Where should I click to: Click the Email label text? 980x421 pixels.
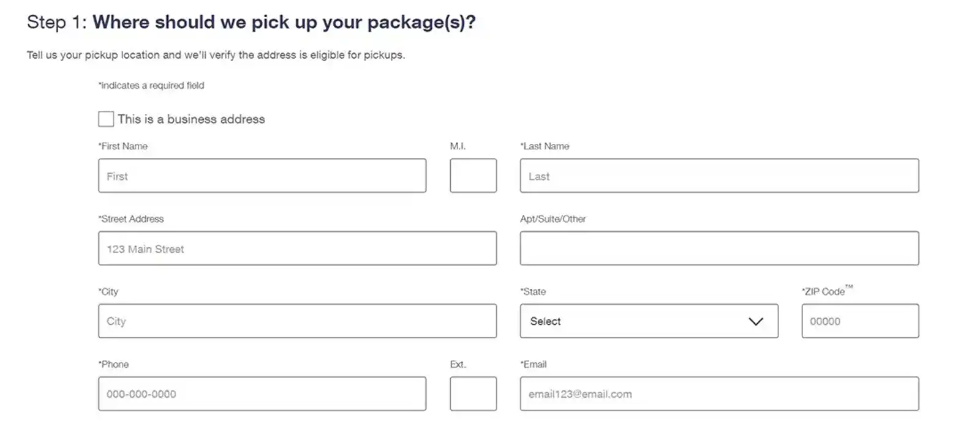click(534, 365)
